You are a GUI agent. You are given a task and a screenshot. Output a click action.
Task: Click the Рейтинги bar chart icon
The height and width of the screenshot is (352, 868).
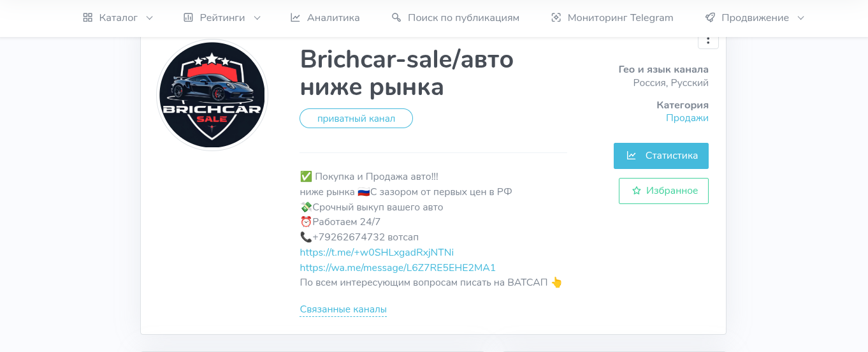[188, 18]
